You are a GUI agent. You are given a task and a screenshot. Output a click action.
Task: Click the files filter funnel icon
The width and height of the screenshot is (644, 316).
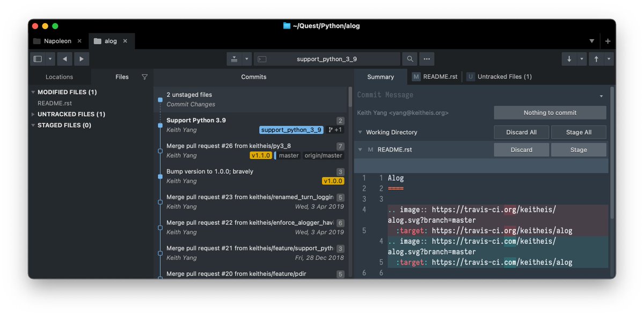[144, 77]
